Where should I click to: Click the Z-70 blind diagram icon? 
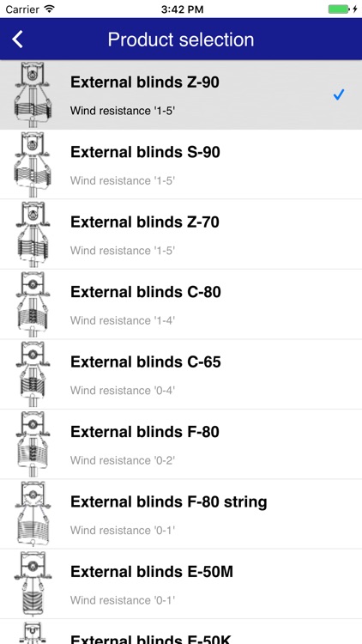(x=33, y=234)
